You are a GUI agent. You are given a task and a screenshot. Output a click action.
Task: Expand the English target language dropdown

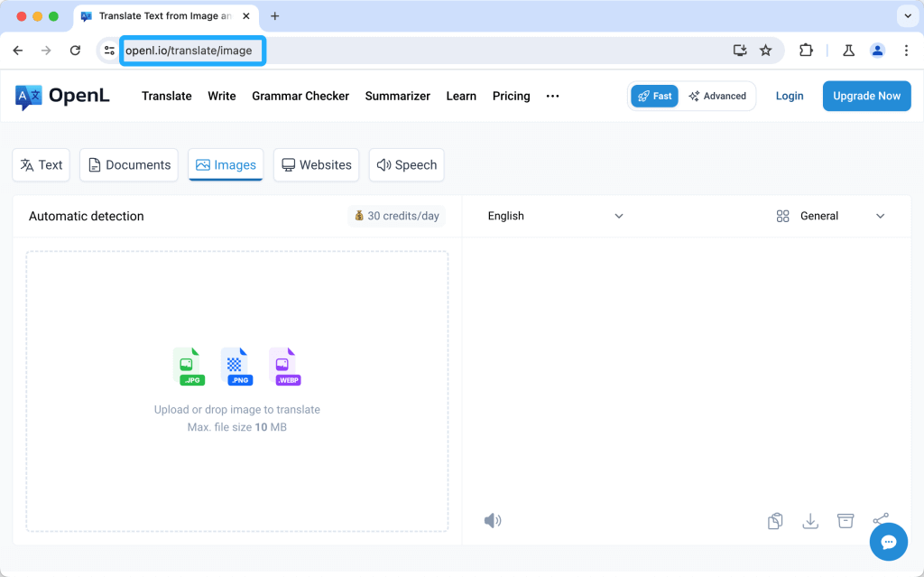point(555,216)
